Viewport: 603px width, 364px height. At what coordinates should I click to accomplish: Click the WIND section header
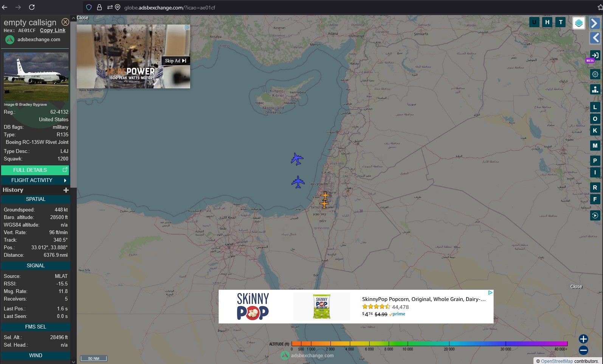(36, 355)
